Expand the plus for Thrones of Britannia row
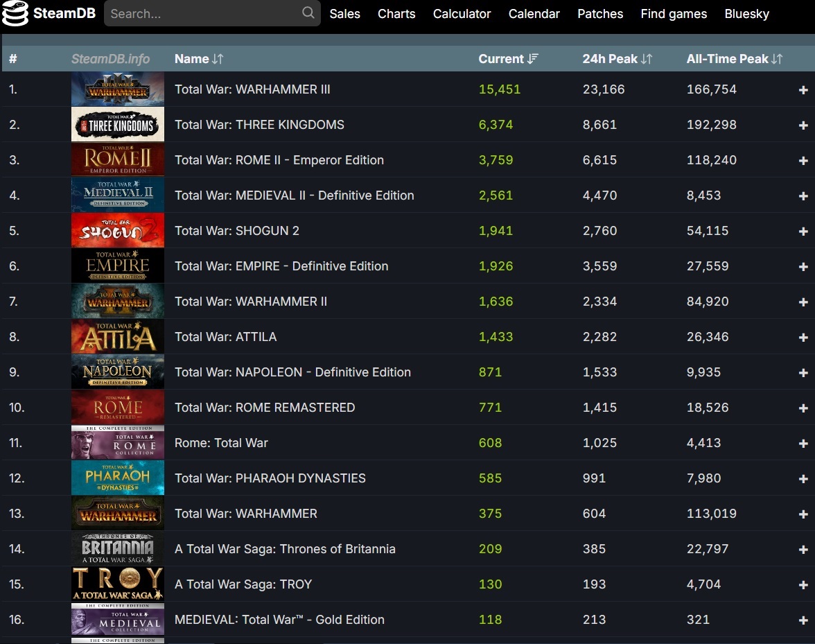This screenshot has height=644, width=815. (x=803, y=550)
